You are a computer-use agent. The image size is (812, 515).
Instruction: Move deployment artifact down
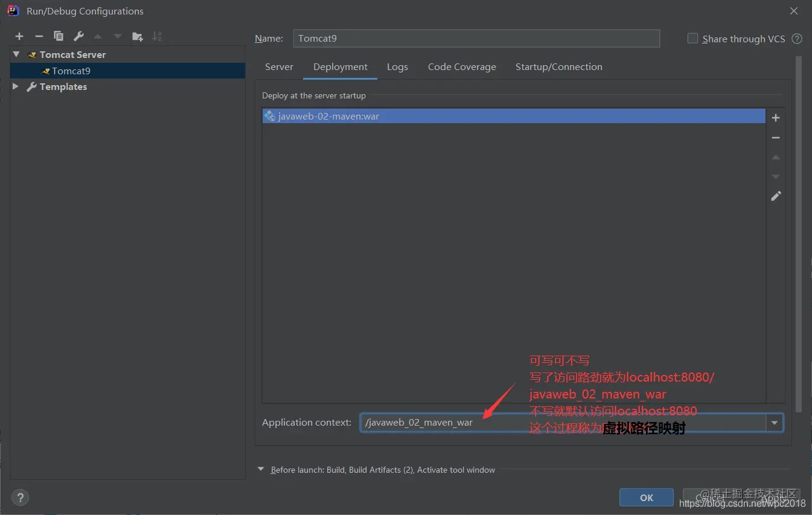pyautogui.click(x=776, y=176)
